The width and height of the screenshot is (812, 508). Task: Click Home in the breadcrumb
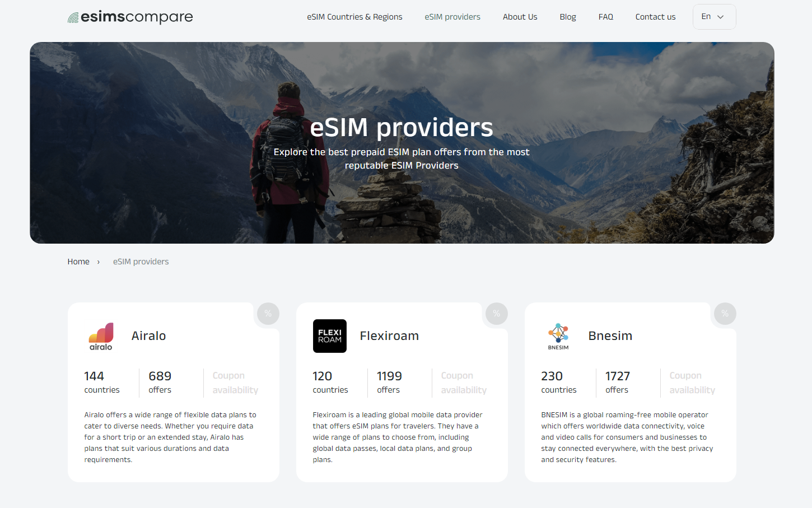tap(78, 262)
